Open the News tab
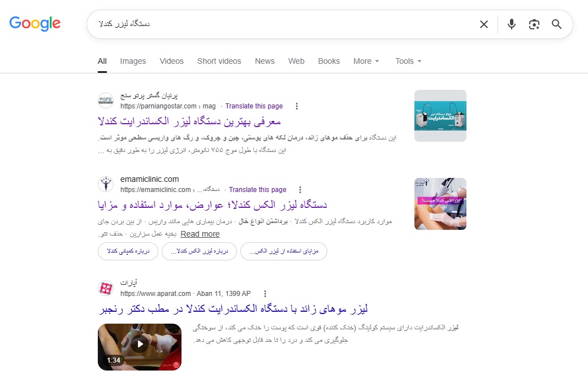This screenshot has height=379, width=588. [265, 61]
